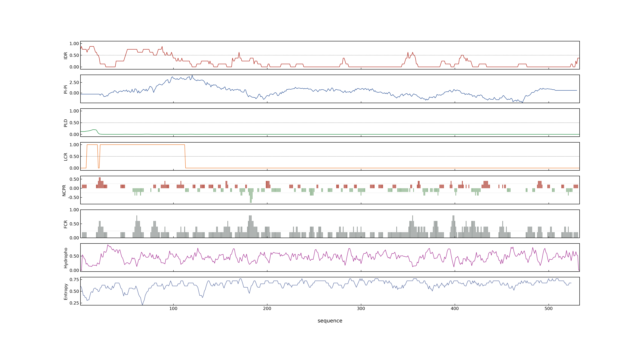Click the x-axis tick label 300

pos(361,309)
